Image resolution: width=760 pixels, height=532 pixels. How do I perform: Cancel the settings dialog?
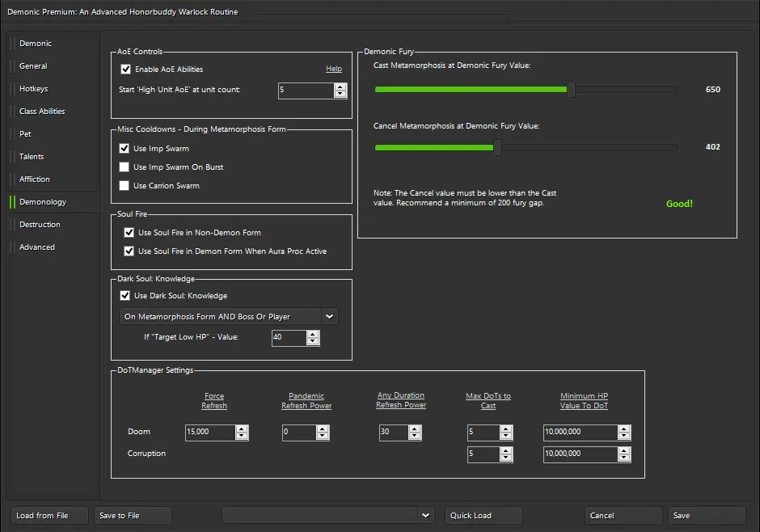pyautogui.click(x=623, y=516)
